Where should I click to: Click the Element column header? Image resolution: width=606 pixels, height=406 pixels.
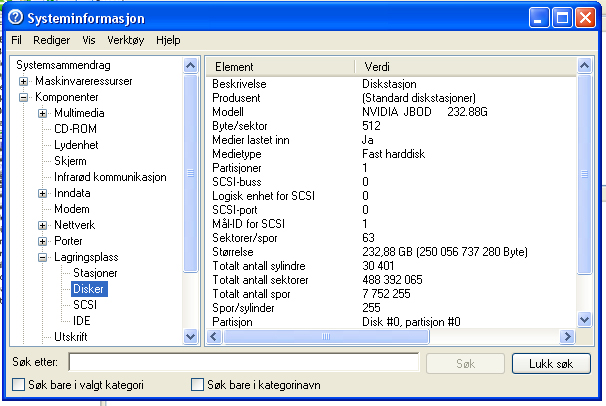[281, 67]
